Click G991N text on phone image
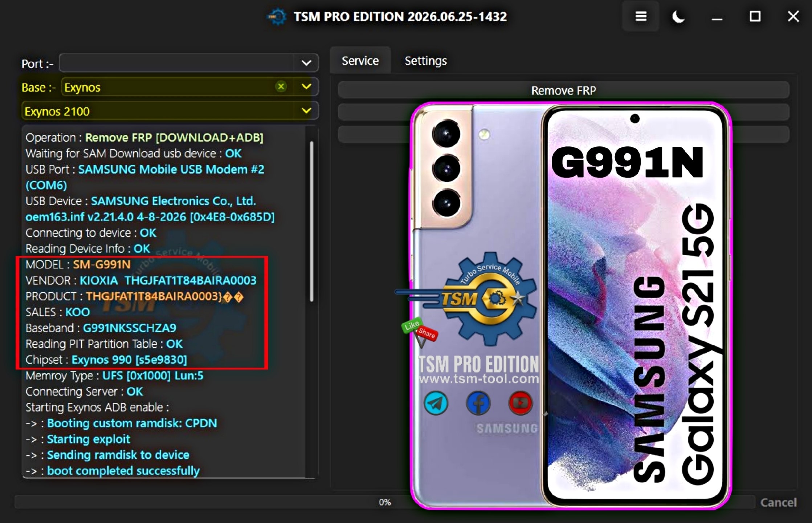Viewport: 812px width, 523px height. (627, 162)
